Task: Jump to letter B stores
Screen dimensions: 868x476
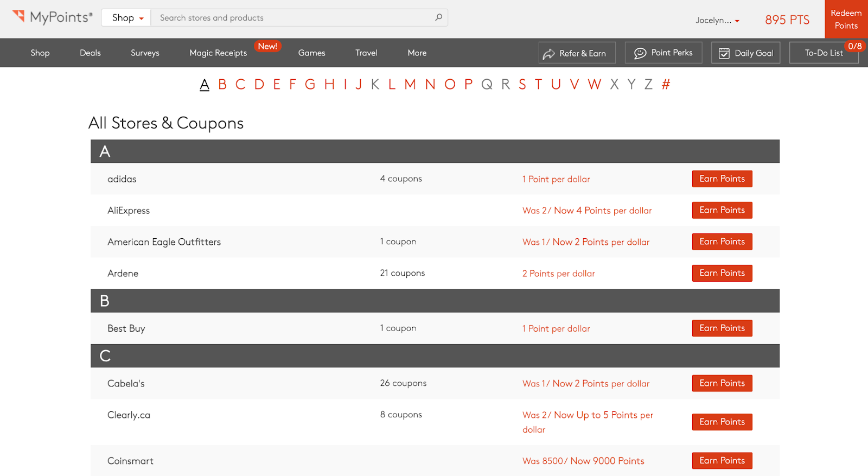Action: click(222, 84)
